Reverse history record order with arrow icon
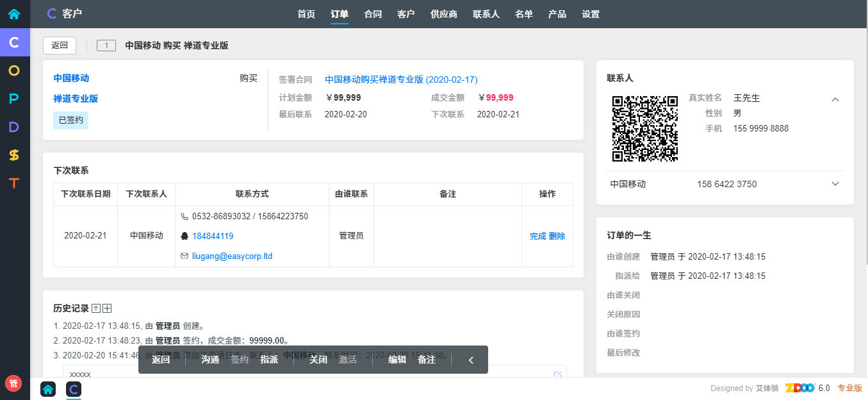Screen dimensions: 868x400 96,308
